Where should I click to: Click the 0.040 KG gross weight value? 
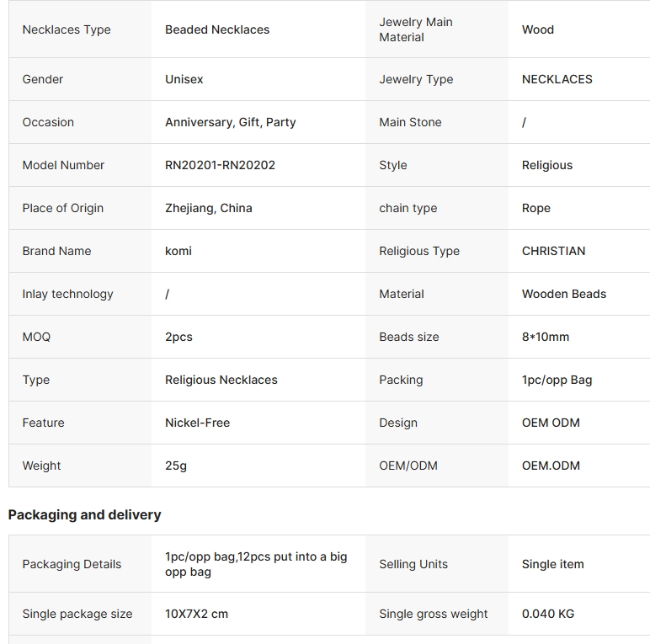[x=547, y=614]
